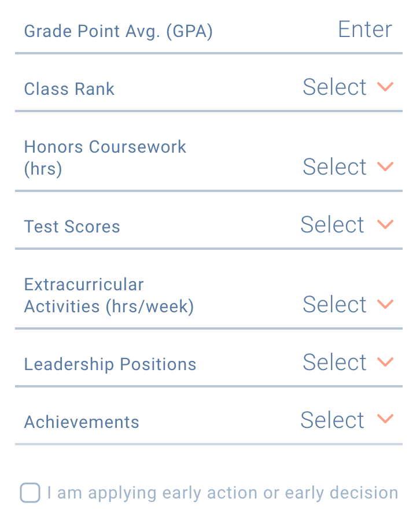The height and width of the screenshot is (517, 420).
Task: Click the orange chevron for Honors Coursework
Action: (x=385, y=167)
